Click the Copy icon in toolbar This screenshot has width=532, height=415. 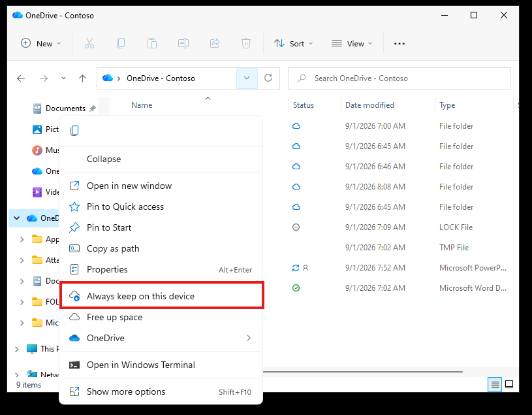pyautogui.click(x=121, y=44)
